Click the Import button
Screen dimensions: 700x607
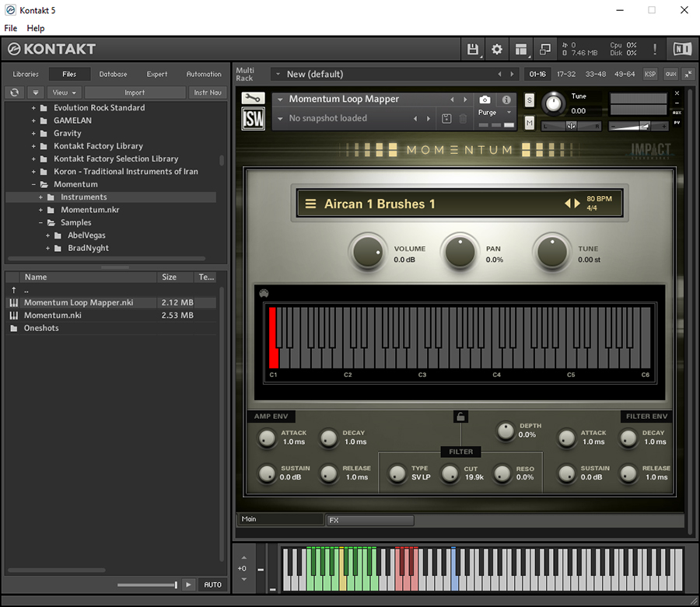135,92
